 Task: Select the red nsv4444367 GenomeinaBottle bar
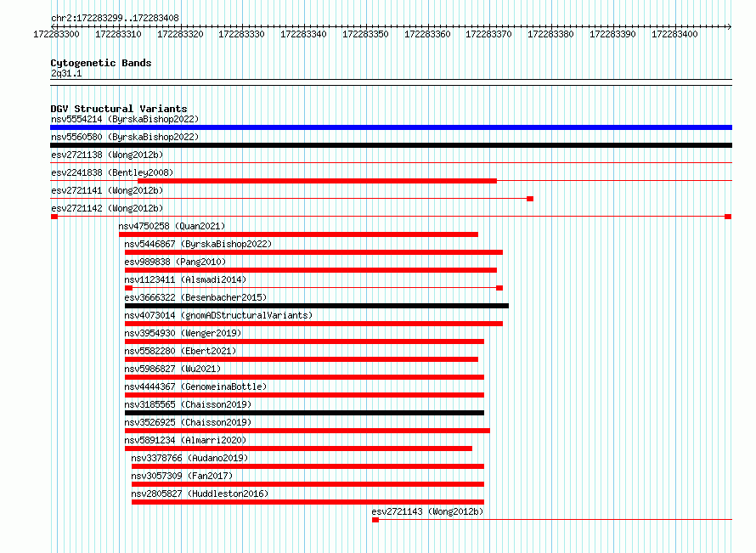pos(304,395)
